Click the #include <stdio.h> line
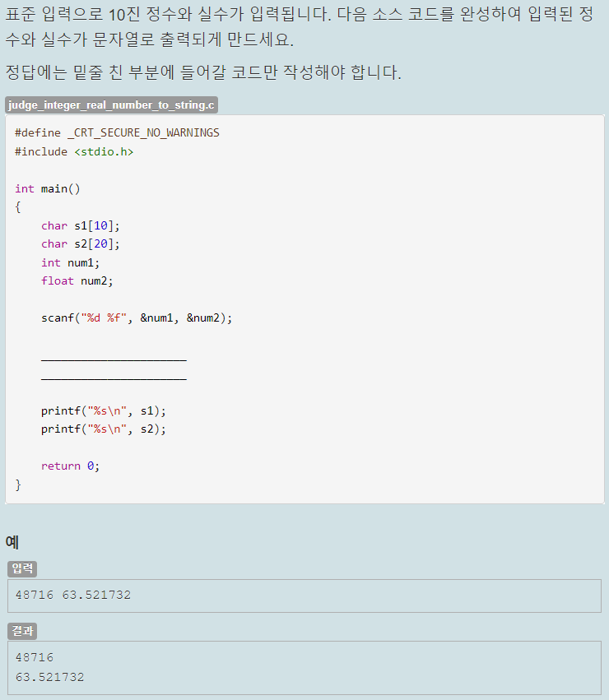The height and width of the screenshot is (700, 609). tap(74, 152)
